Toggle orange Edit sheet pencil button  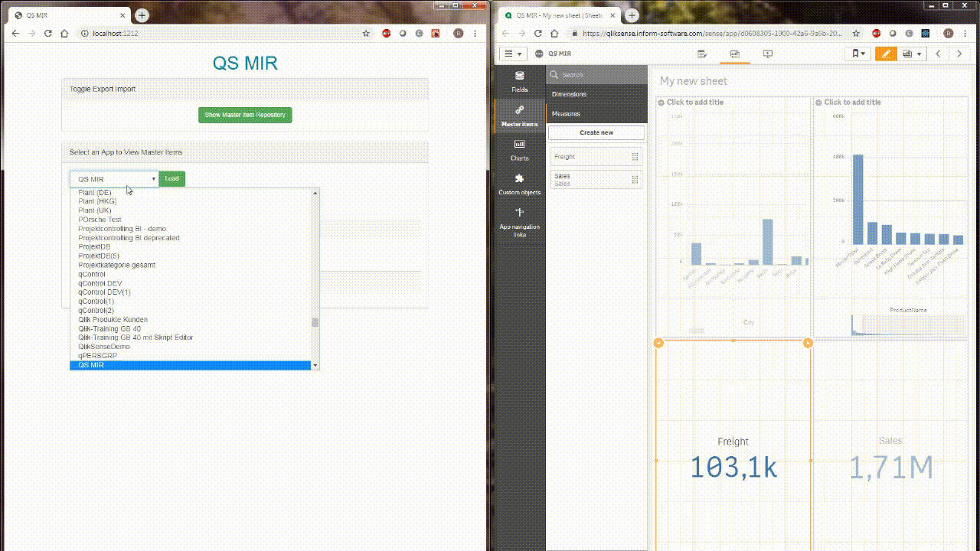(886, 54)
